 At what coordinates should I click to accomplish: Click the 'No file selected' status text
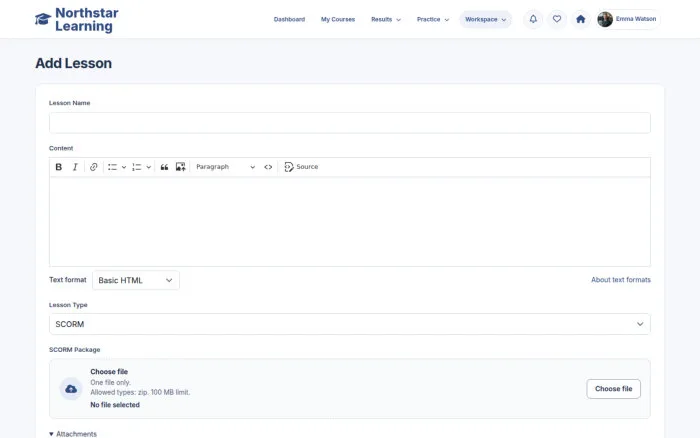tap(115, 405)
